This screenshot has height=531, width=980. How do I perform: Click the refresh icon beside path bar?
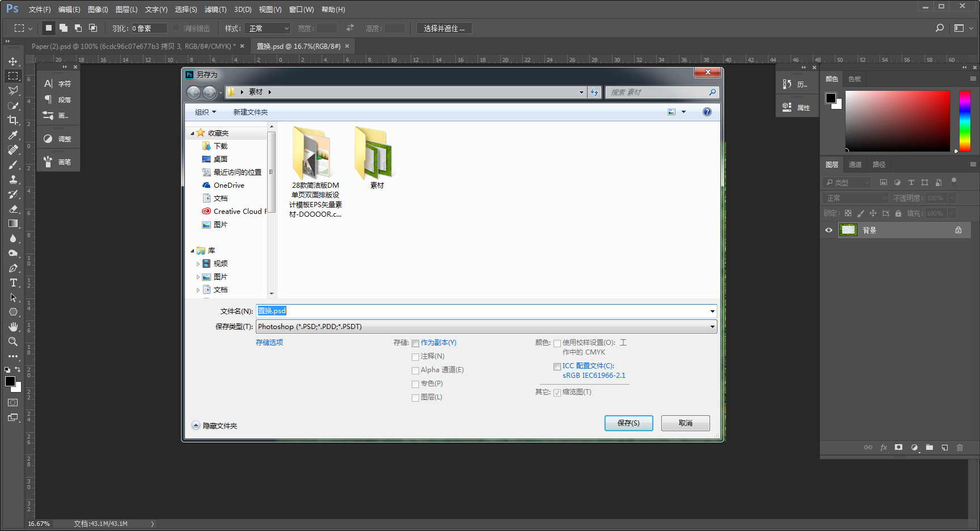[594, 92]
